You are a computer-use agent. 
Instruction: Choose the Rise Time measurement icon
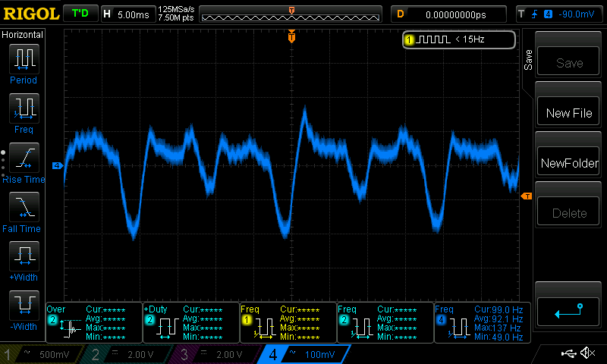(x=24, y=158)
